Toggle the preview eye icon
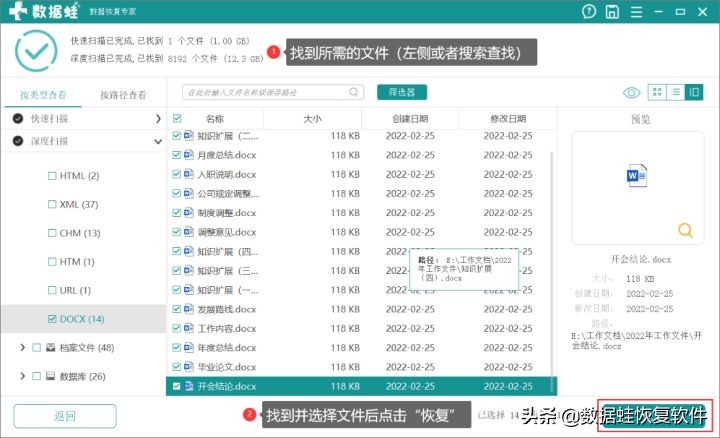Screen dimensions: 720x438 click(631, 93)
